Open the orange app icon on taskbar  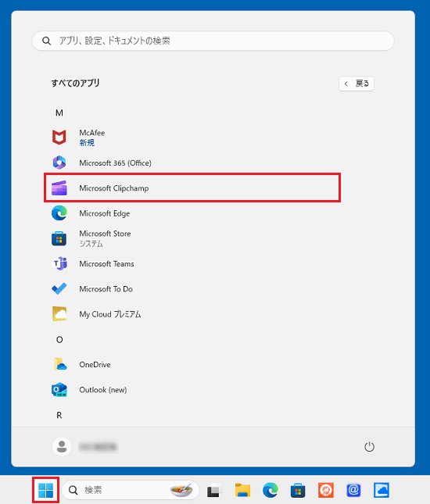coord(325,490)
